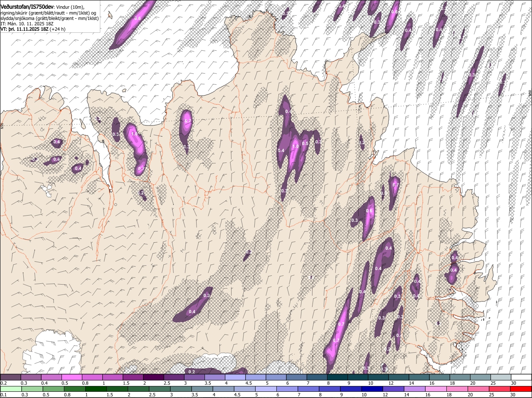Click the '0.5' value beside the central '1.0' blob
Screen dimensions: 532x398
(x=305, y=143)
